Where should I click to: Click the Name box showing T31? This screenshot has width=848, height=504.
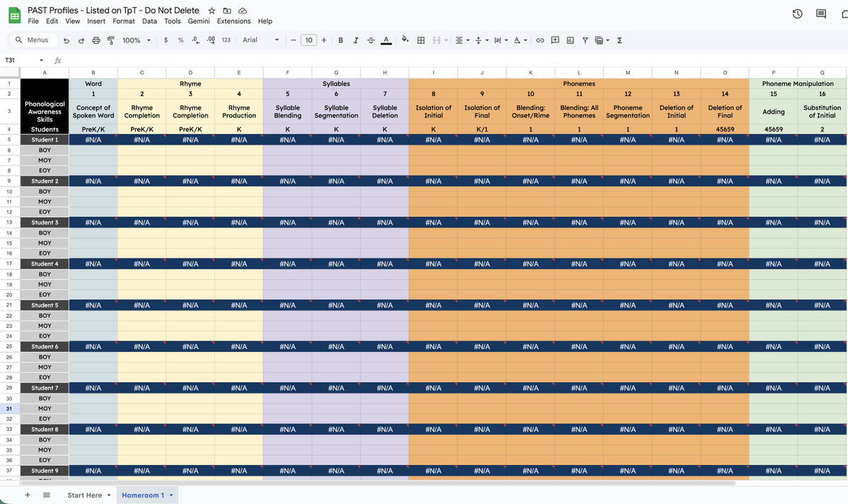point(24,60)
